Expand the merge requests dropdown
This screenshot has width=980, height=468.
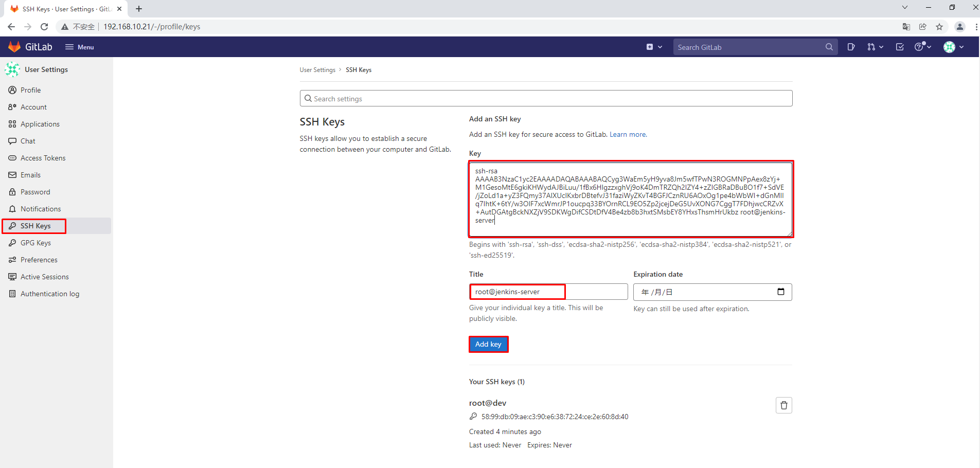coord(875,47)
